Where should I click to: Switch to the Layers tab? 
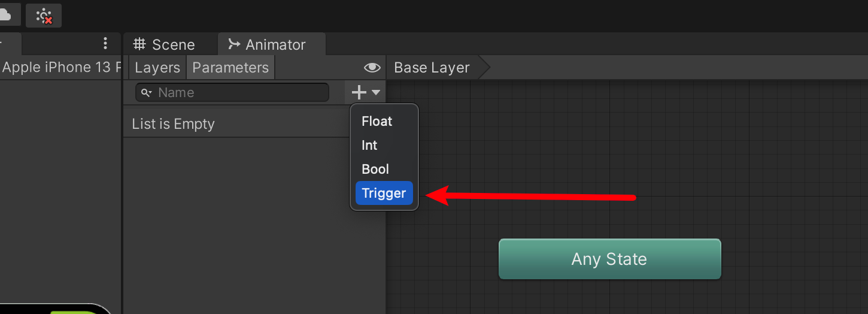[157, 68]
